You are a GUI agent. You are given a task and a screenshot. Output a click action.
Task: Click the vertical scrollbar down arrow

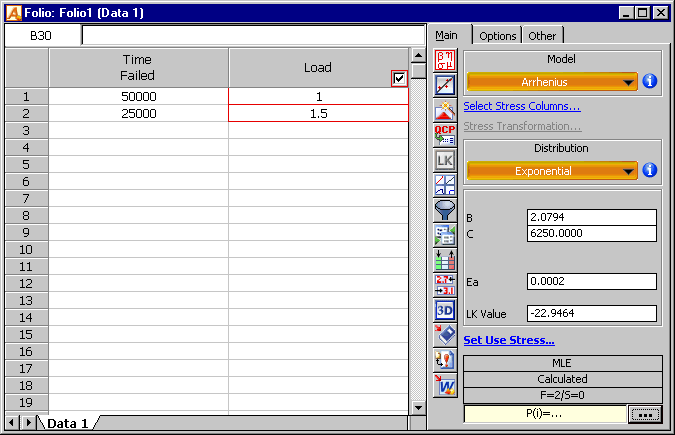tap(419, 407)
